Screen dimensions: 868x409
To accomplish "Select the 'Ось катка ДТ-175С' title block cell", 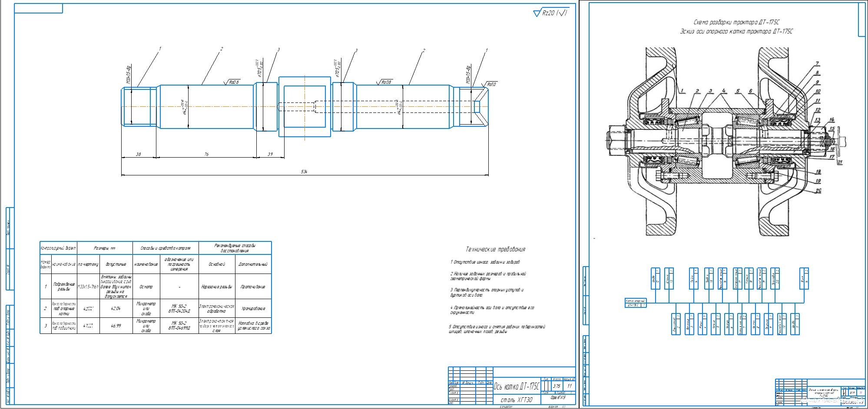I will [516, 386].
